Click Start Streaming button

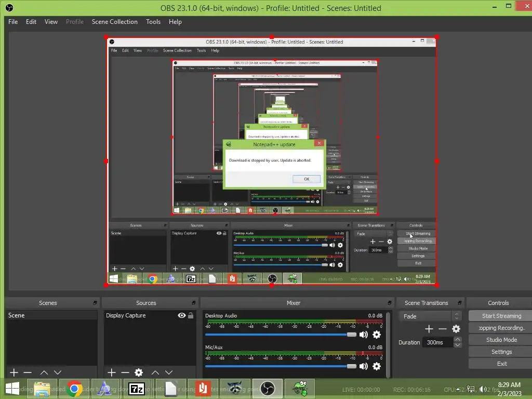pyautogui.click(x=500, y=316)
